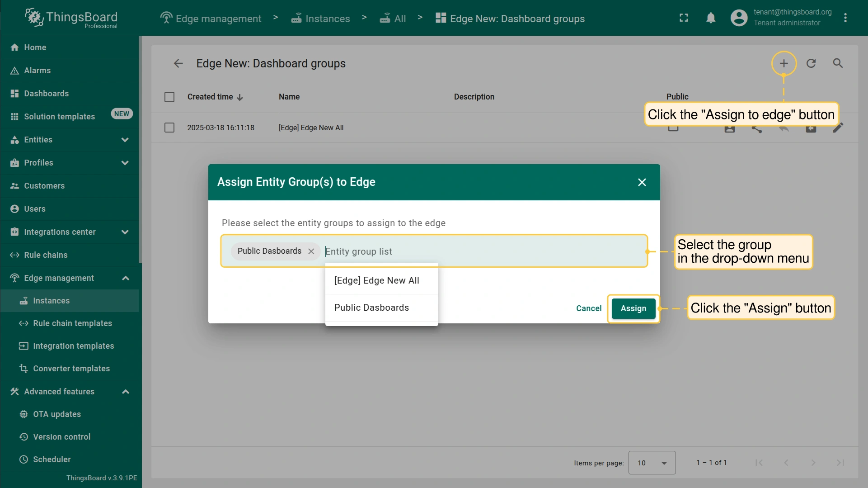Go back using the arrow icon
The image size is (868, 488).
coord(178,63)
